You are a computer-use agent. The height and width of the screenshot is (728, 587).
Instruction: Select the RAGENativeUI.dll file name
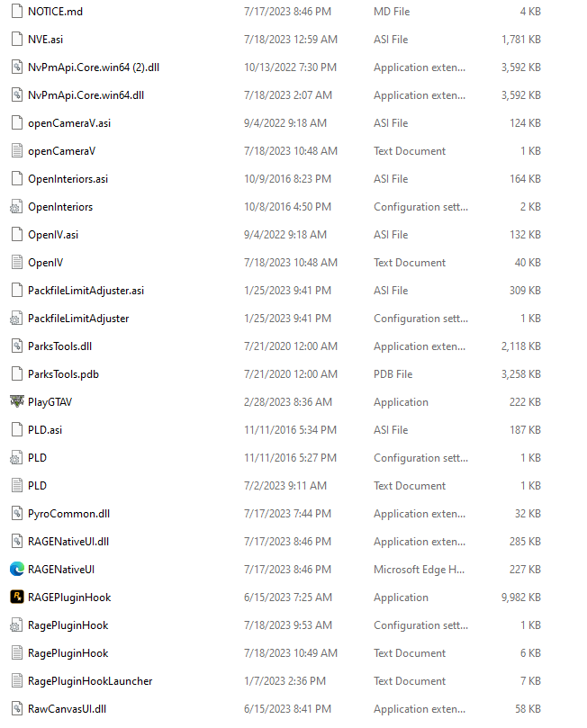(x=68, y=542)
